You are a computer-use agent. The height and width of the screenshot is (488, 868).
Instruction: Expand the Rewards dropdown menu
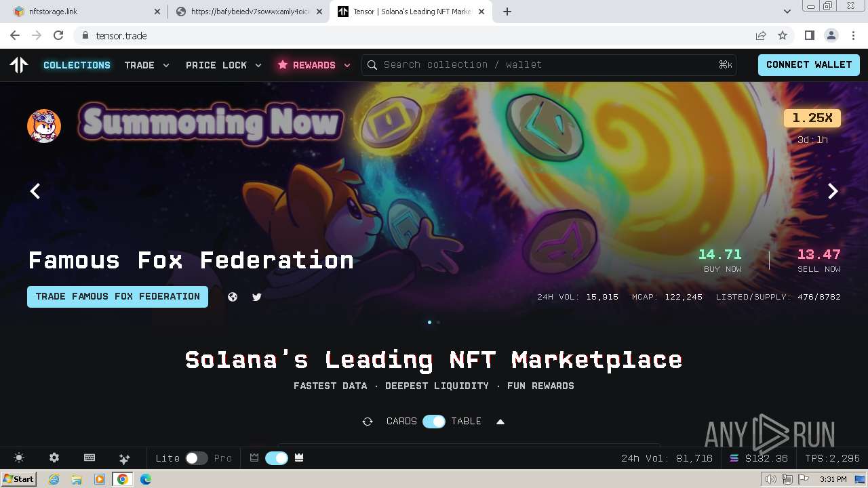(x=314, y=65)
